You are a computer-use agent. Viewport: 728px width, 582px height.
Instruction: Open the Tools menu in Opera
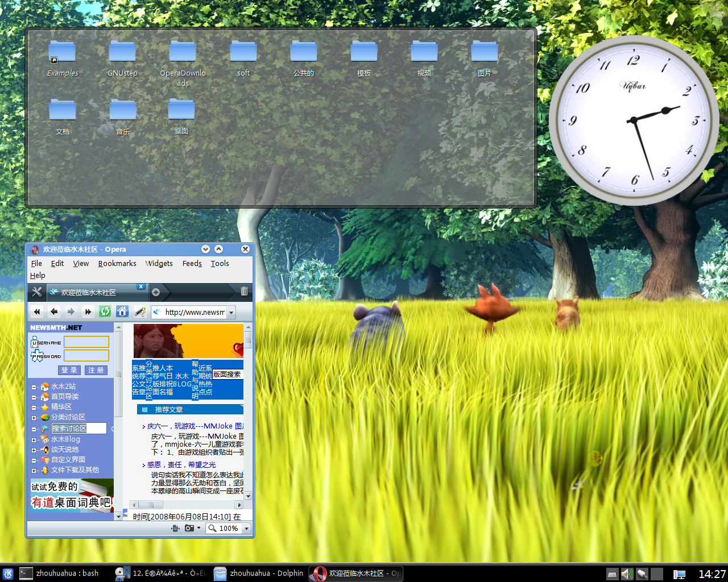pyautogui.click(x=220, y=263)
